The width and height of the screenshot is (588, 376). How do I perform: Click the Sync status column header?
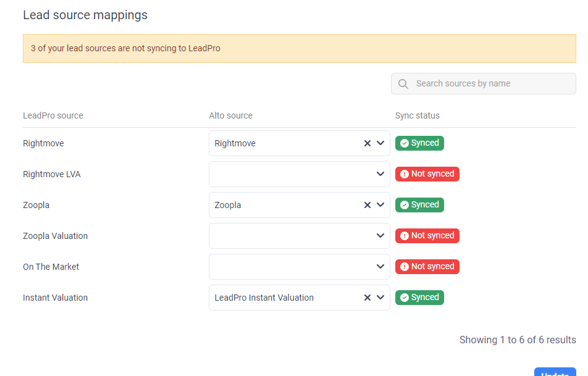[x=417, y=115]
